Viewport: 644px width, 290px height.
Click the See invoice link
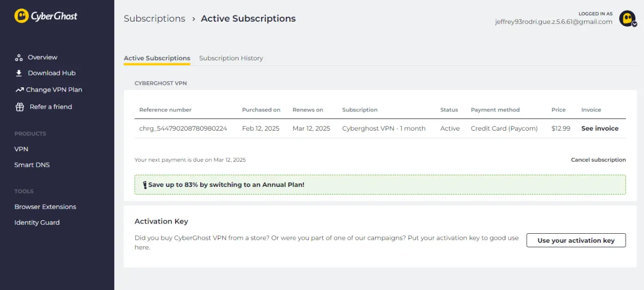[600, 129]
